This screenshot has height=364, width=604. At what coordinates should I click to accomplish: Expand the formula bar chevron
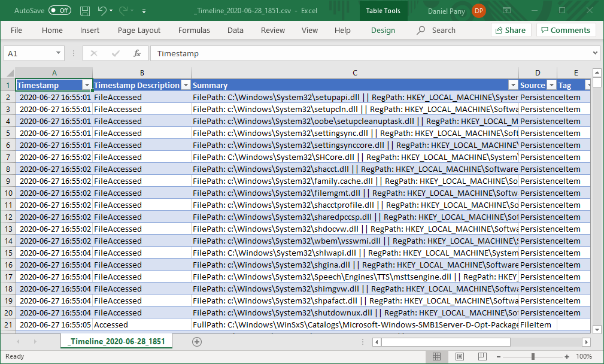[595, 53]
